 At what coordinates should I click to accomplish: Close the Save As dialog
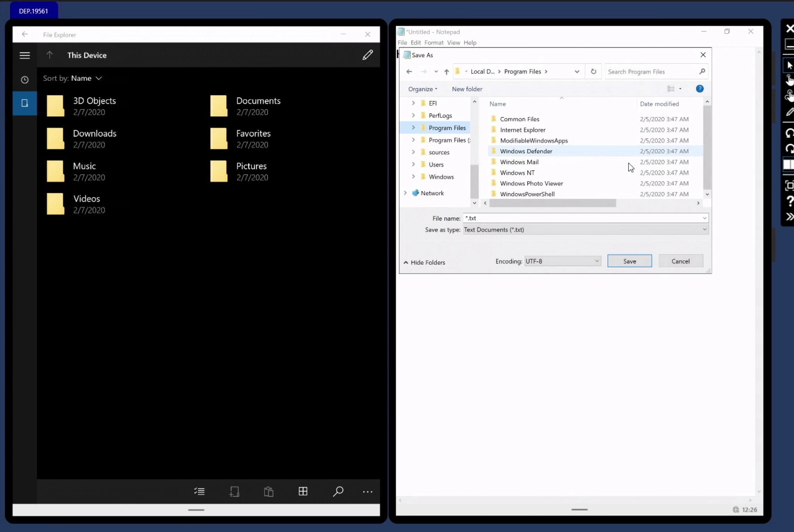[703, 55]
